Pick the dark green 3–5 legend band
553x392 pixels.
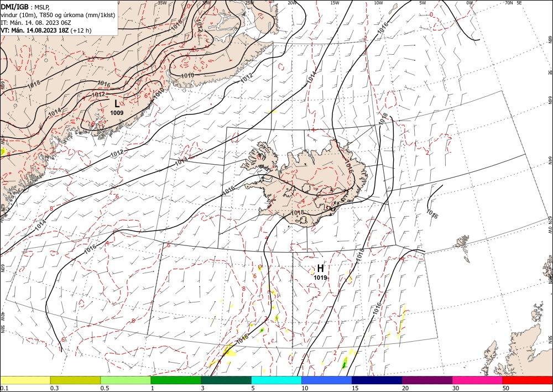pos(226,380)
